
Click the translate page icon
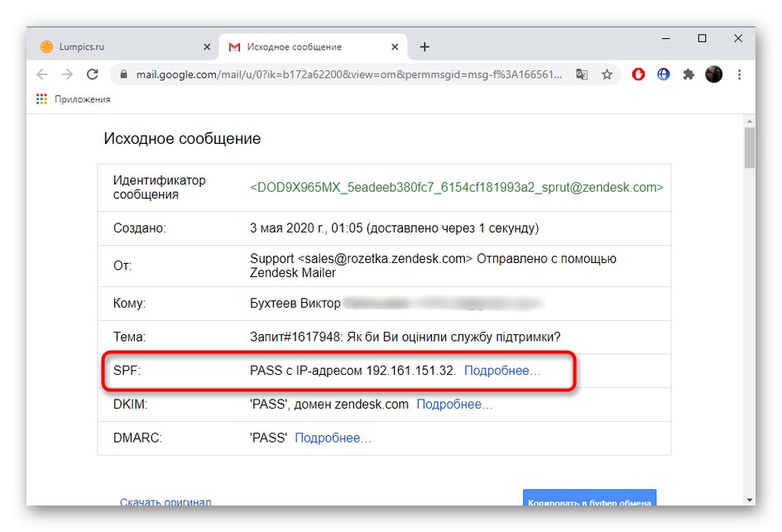tap(582, 74)
